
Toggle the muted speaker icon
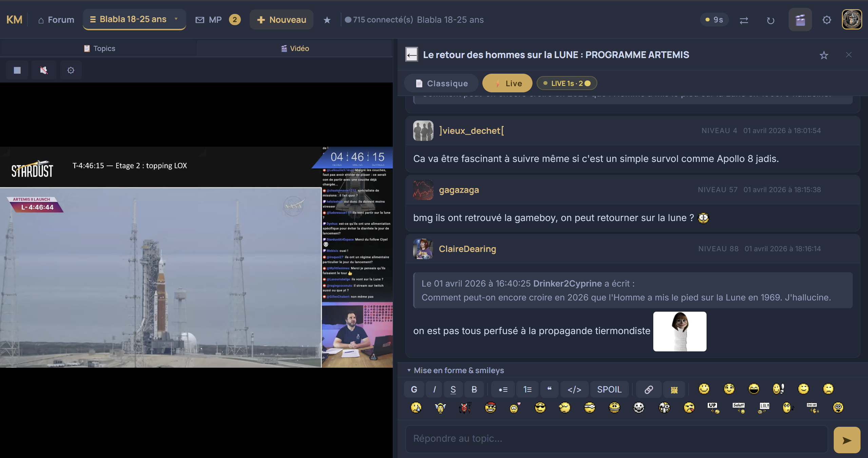(44, 70)
